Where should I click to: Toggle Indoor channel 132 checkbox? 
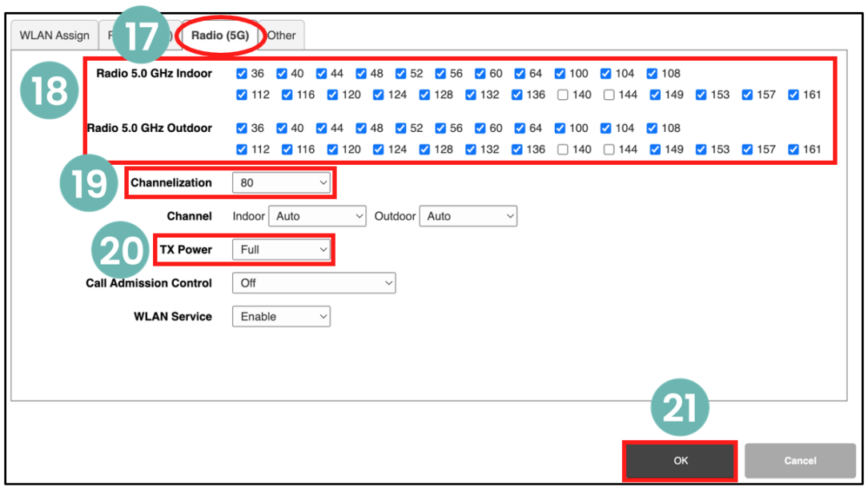pos(471,95)
